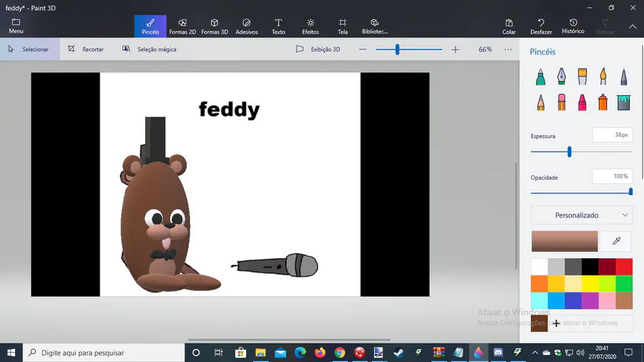Select the Calligraphy pen brush
The width and height of the screenshot is (644, 362).
(562, 77)
